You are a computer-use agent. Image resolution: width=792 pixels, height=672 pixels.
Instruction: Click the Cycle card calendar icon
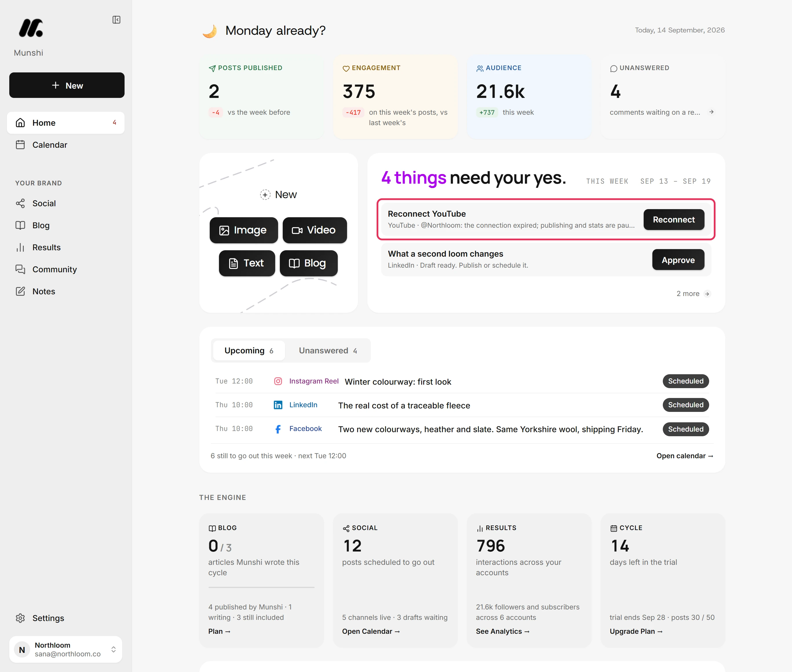tap(613, 528)
